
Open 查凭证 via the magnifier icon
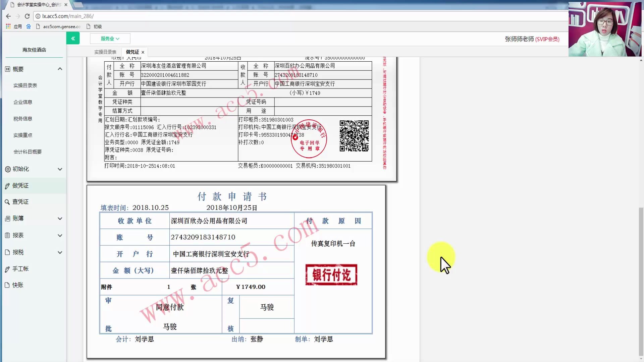[x=7, y=201]
